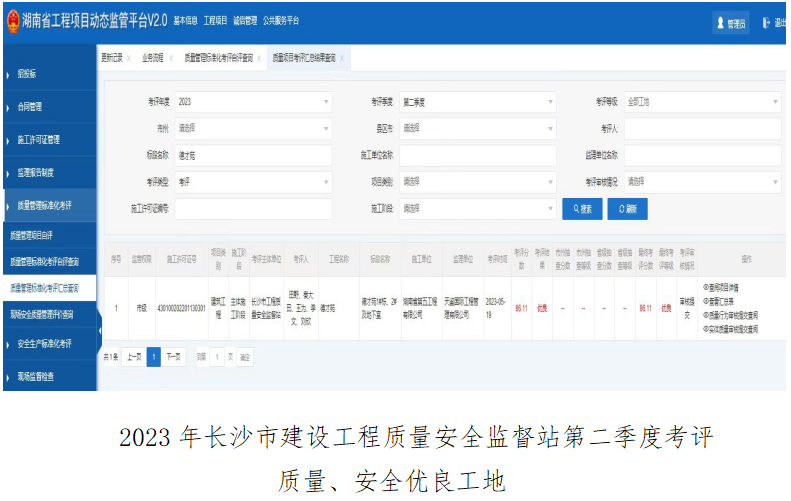791x501 pixels.
Task: Close the 质量管理标准化考评自评查询 tab
Action: (259, 59)
